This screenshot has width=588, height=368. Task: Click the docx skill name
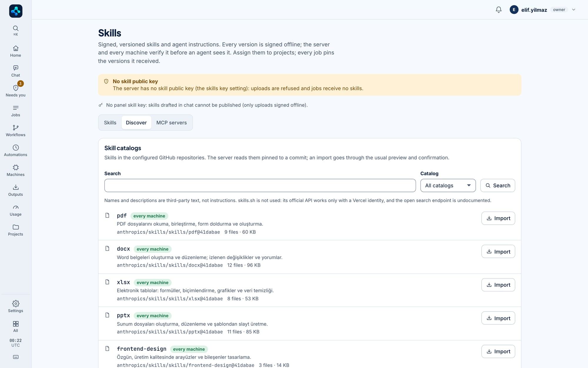(x=123, y=249)
